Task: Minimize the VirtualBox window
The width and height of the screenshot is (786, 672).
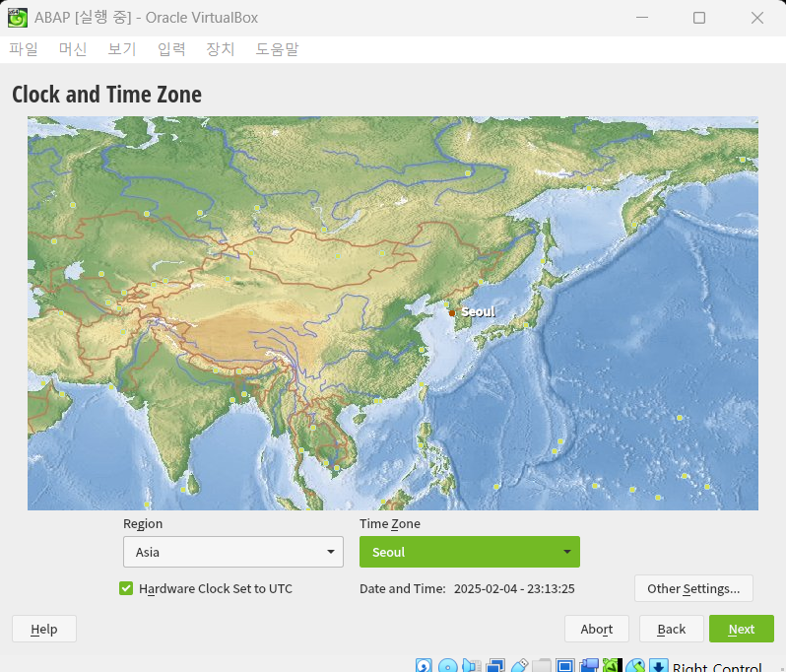Action: pos(641,18)
